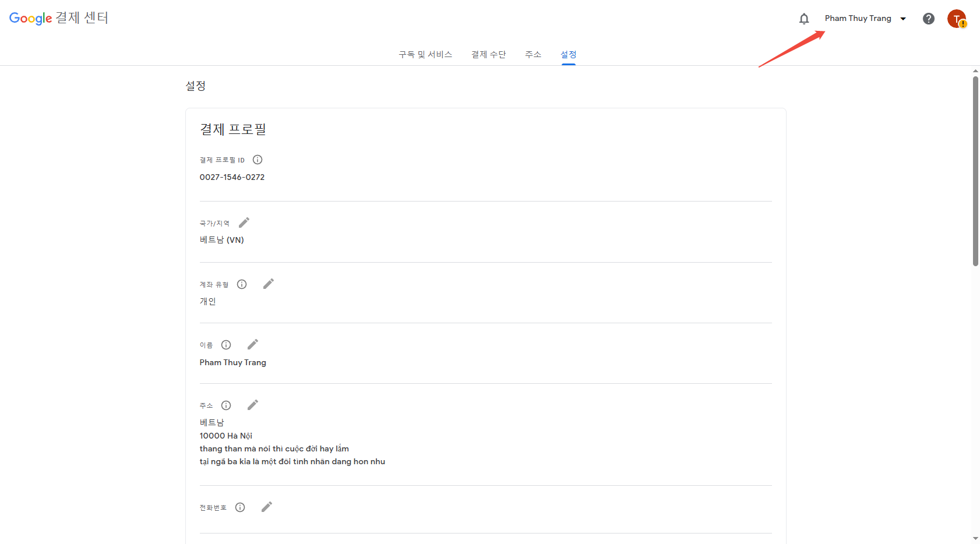
Task: Open the help question mark icon
Action: point(929,19)
